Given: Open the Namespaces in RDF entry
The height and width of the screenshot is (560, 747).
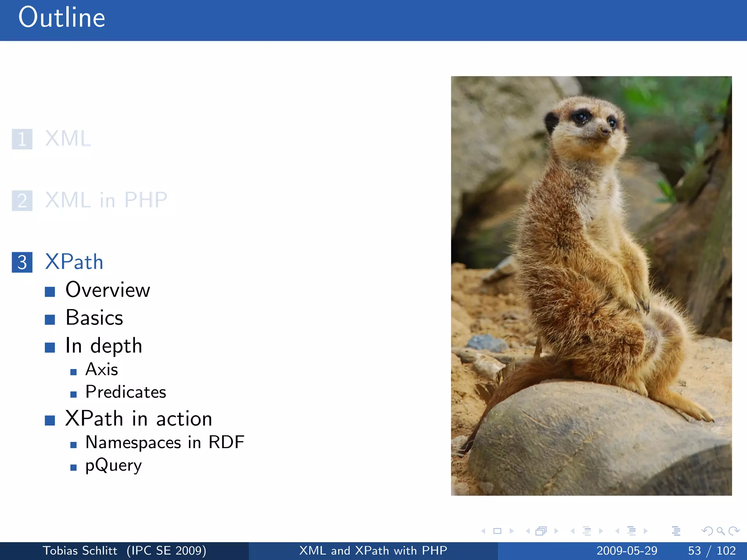Looking at the screenshot, I should 165,443.
